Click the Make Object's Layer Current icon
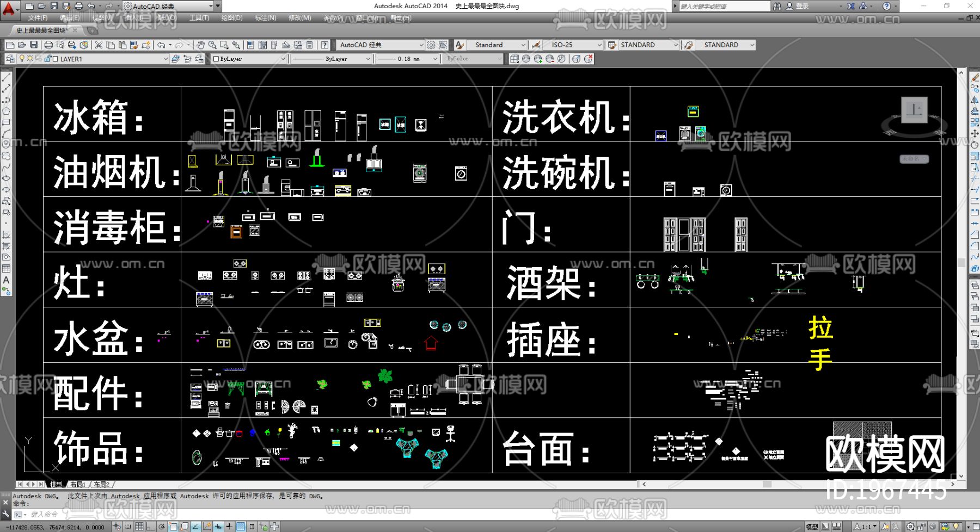 tap(175, 59)
